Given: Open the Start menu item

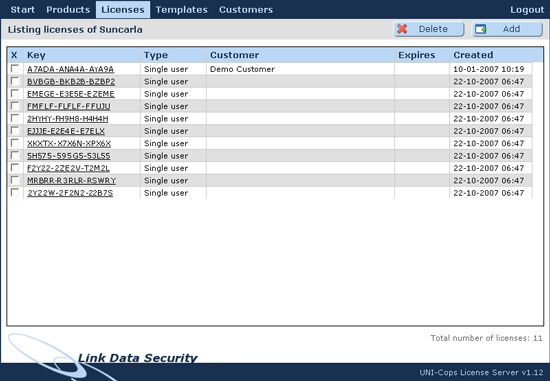Looking at the screenshot, I should [22, 9].
